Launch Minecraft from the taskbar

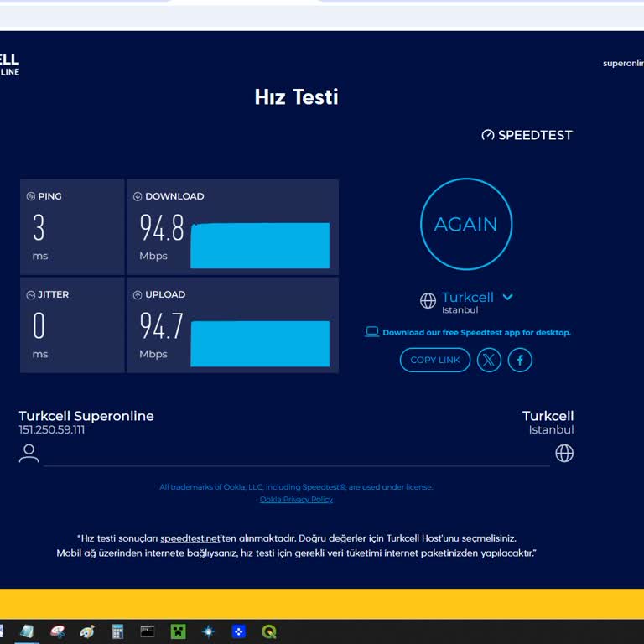(179, 631)
